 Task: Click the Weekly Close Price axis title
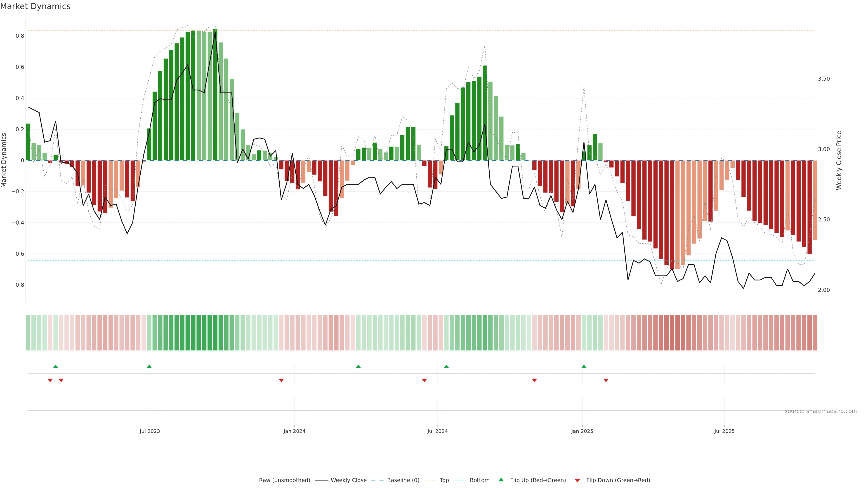tap(839, 160)
